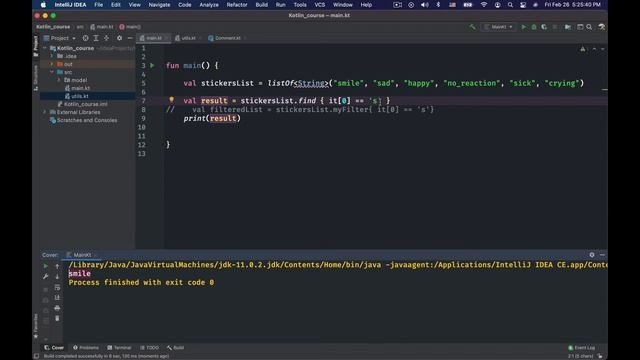Expand External Libraries node

(x=45, y=112)
